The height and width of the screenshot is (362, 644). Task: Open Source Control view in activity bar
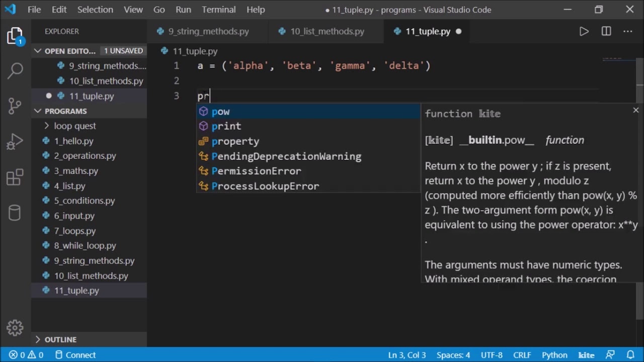click(15, 105)
